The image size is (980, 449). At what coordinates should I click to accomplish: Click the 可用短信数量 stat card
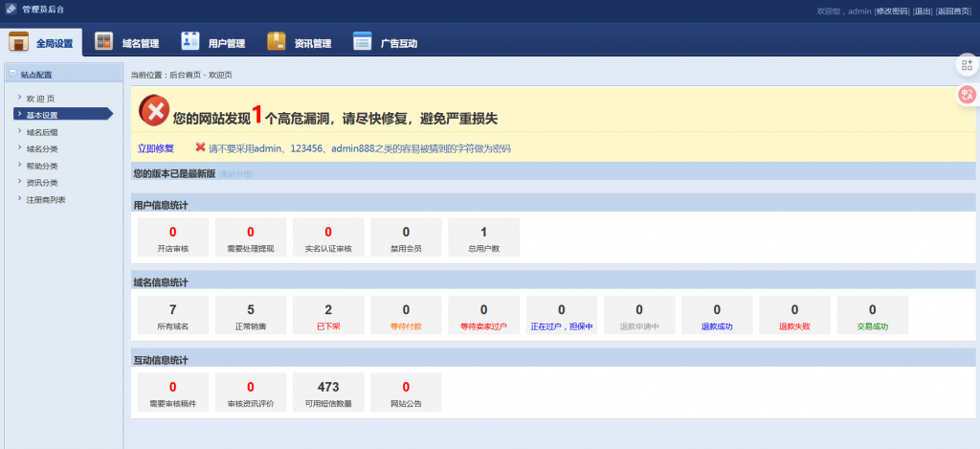[328, 393]
